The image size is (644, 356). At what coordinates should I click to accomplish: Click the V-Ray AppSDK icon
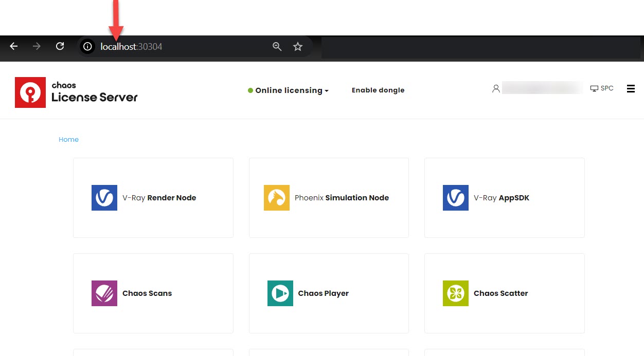coord(456,198)
